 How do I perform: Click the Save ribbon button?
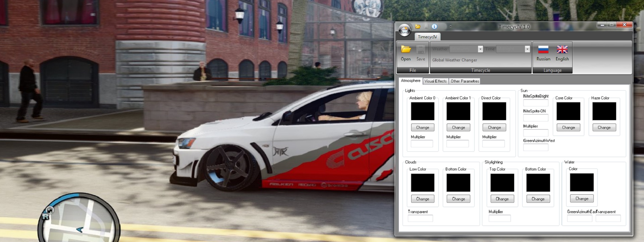click(x=421, y=53)
